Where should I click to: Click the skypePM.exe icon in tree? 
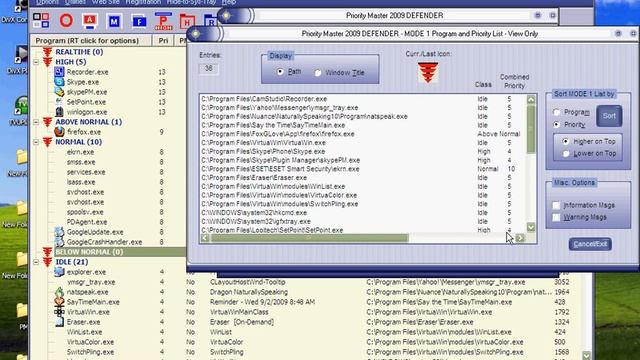[x=59, y=92]
